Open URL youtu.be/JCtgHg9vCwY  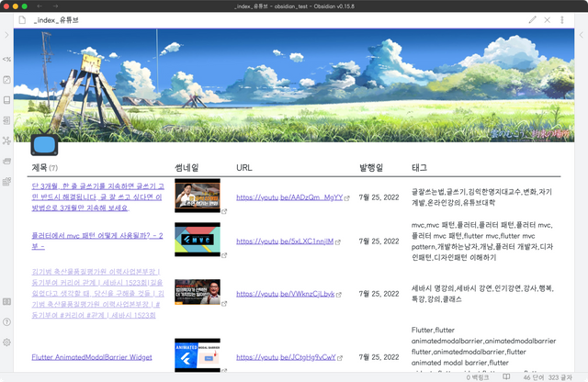[286, 357]
